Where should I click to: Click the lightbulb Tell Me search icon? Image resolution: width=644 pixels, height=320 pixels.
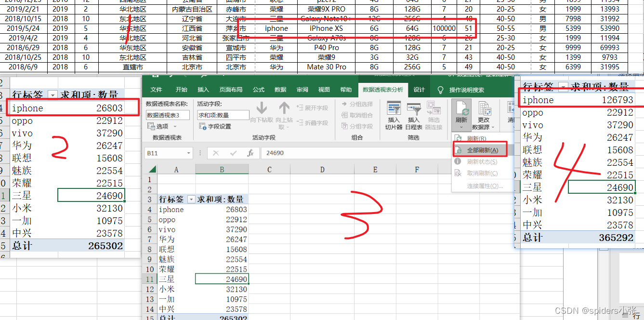[440, 90]
